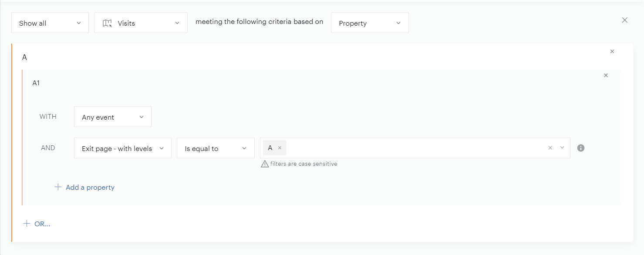Remove the "A" value tag

point(280,148)
